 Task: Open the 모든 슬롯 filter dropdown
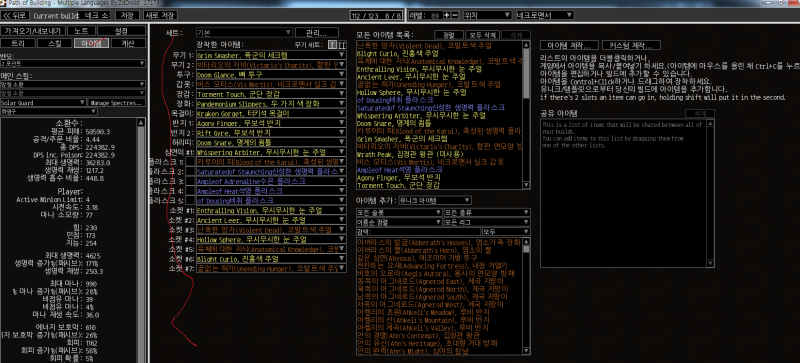[399, 212]
